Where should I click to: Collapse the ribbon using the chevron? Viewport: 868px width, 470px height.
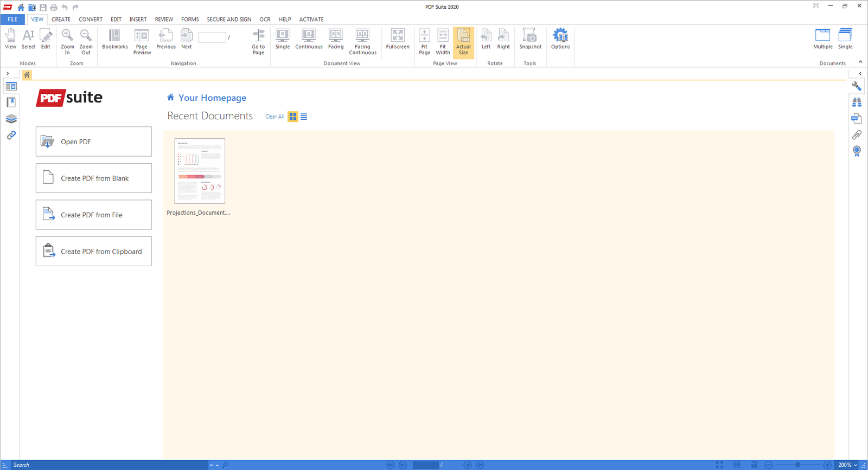pyautogui.click(x=860, y=62)
